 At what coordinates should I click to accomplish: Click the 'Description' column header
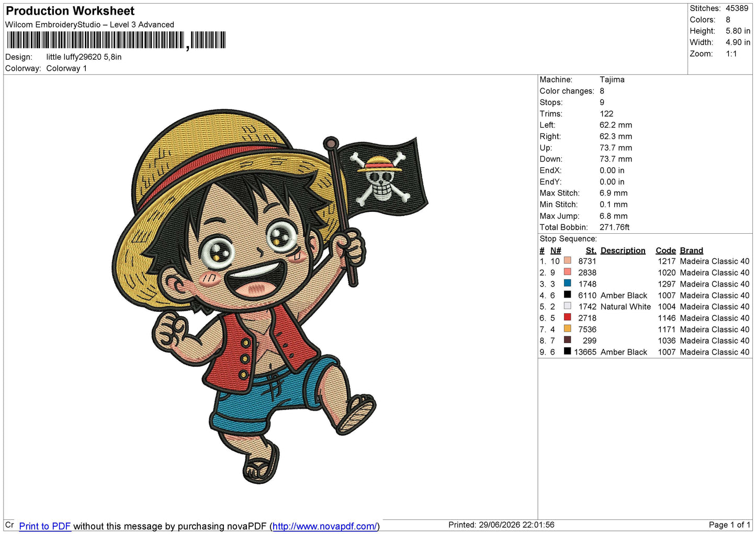(623, 251)
